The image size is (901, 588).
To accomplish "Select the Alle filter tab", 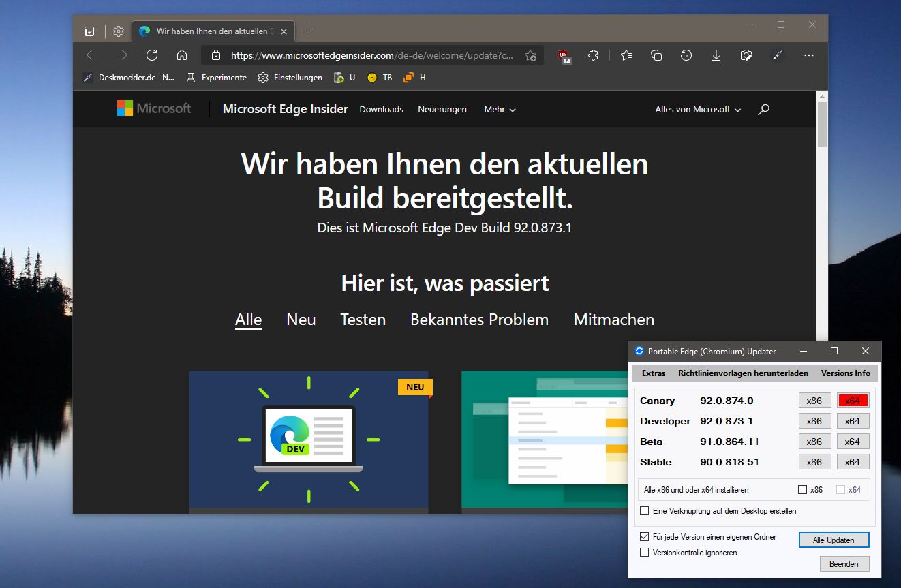I will coord(248,320).
